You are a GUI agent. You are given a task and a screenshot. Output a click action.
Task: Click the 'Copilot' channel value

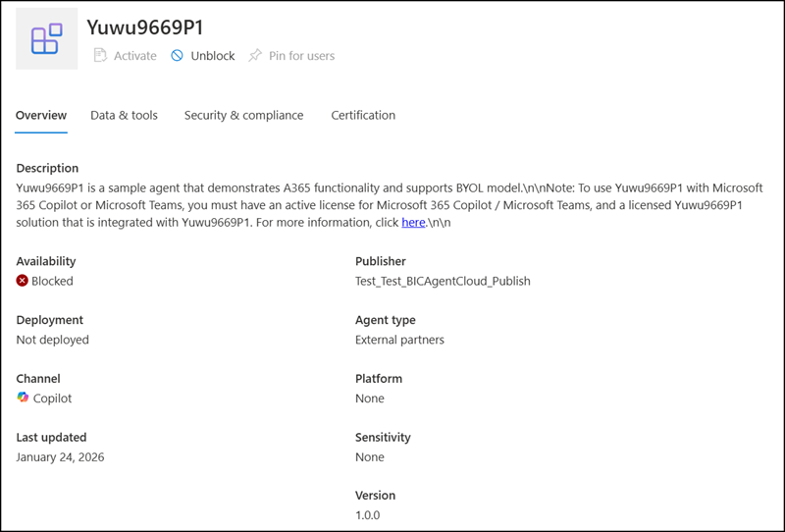point(53,399)
